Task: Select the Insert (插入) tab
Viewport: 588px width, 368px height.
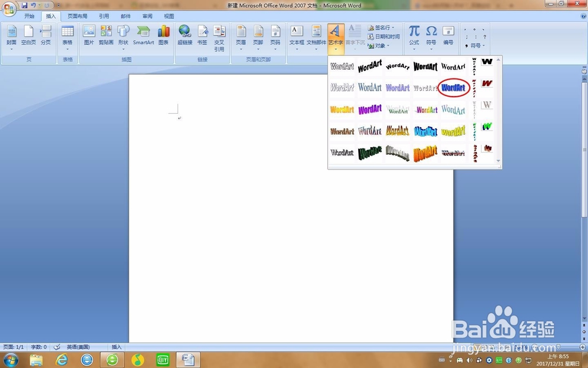Action: click(x=51, y=16)
